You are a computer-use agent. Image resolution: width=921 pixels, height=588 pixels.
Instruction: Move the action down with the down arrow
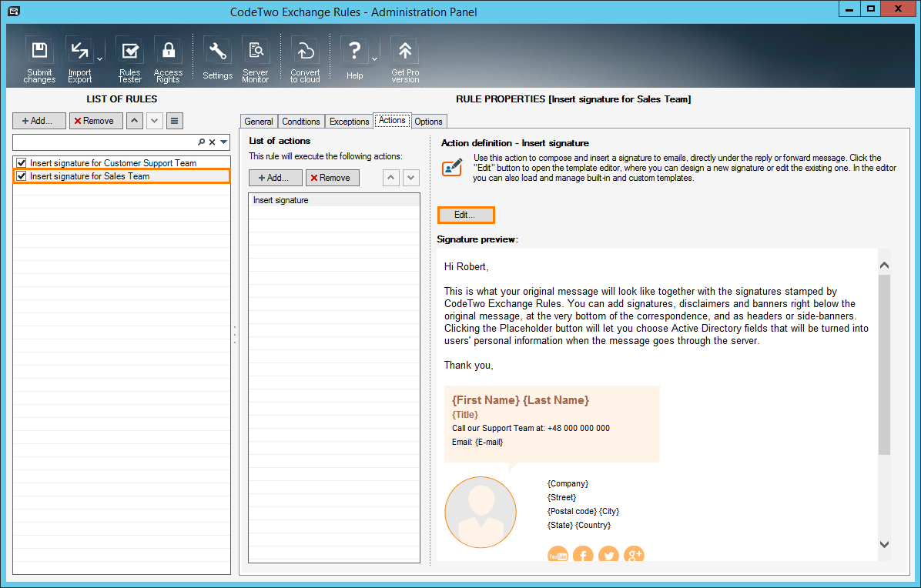411,178
